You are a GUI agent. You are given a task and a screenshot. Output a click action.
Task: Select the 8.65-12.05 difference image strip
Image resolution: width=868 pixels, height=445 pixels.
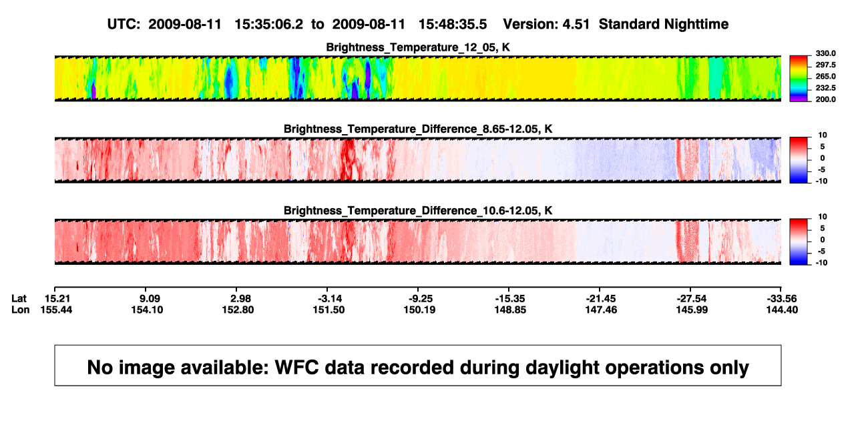(417, 159)
